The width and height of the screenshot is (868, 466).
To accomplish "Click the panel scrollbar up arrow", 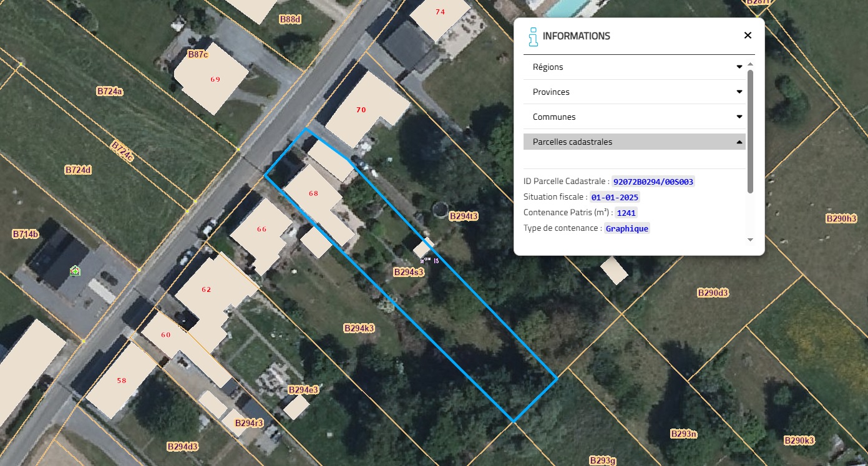I will click(x=750, y=64).
